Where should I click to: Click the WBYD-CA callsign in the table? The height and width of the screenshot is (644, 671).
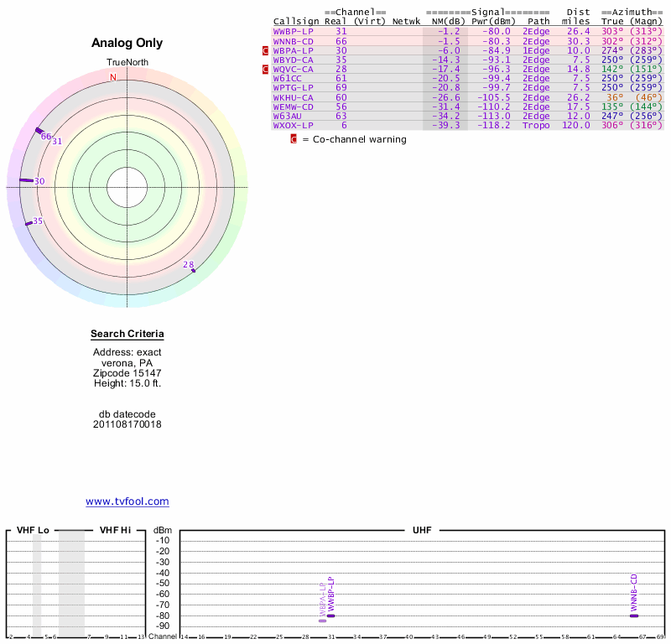294,60
